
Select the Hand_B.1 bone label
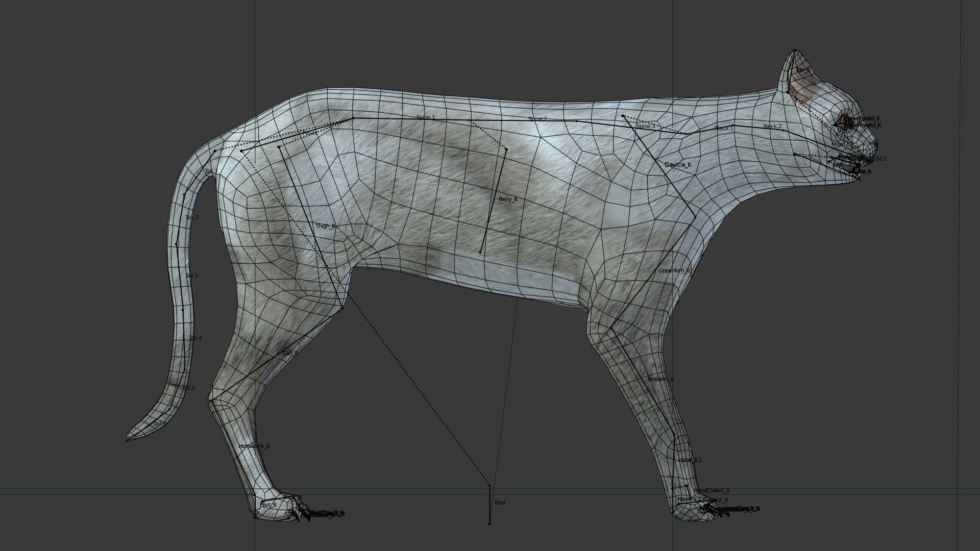[x=690, y=460]
